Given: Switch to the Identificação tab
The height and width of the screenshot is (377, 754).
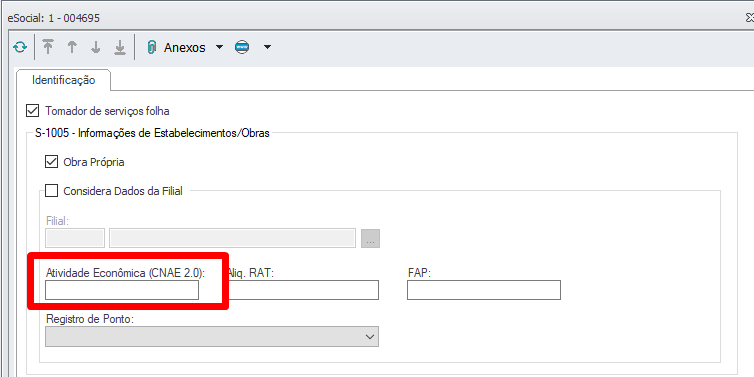Looking at the screenshot, I should coord(63,80).
